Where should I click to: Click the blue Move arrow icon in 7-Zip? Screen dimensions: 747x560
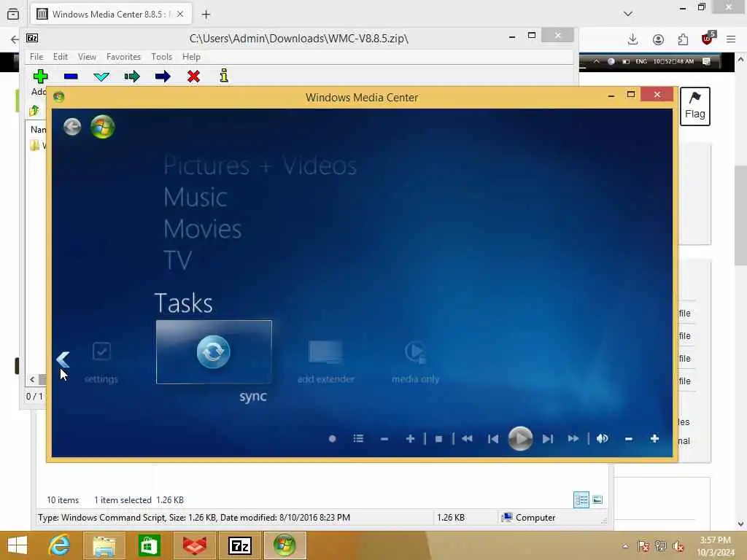coord(163,76)
